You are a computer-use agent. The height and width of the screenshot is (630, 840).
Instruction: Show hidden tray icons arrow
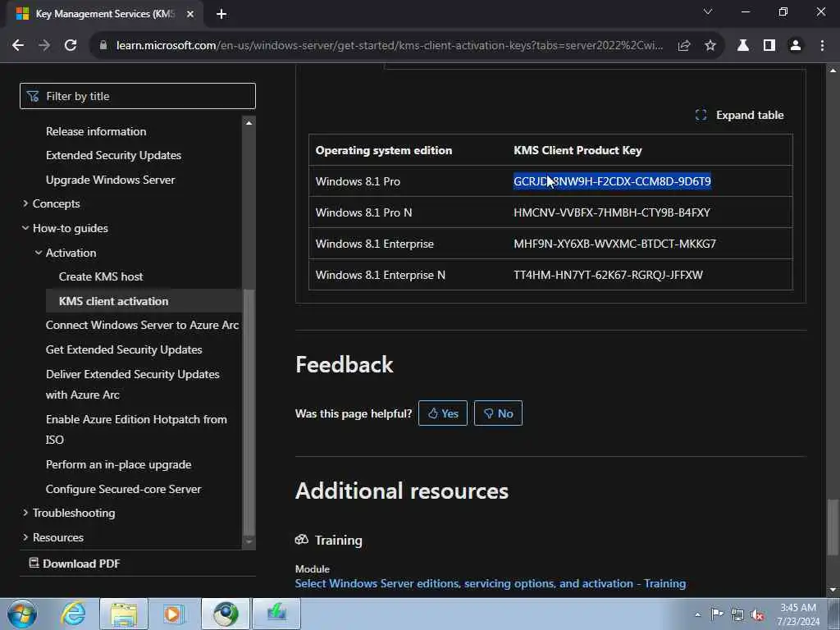tap(697, 614)
